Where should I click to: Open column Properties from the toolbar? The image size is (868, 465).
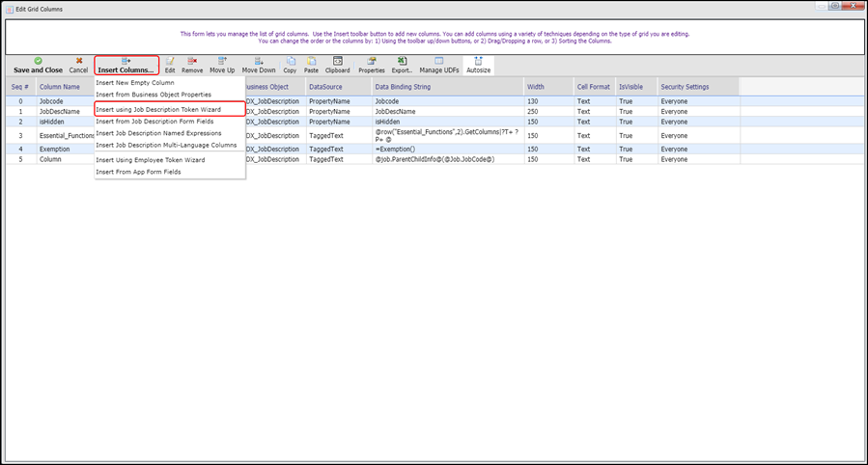click(371, 66)
